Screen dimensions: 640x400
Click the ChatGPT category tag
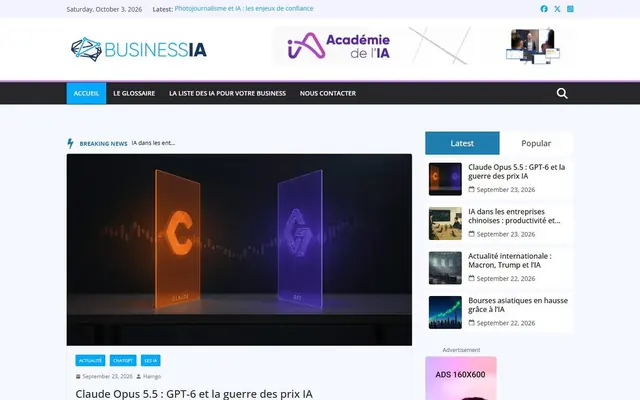(x=123, y=360)
